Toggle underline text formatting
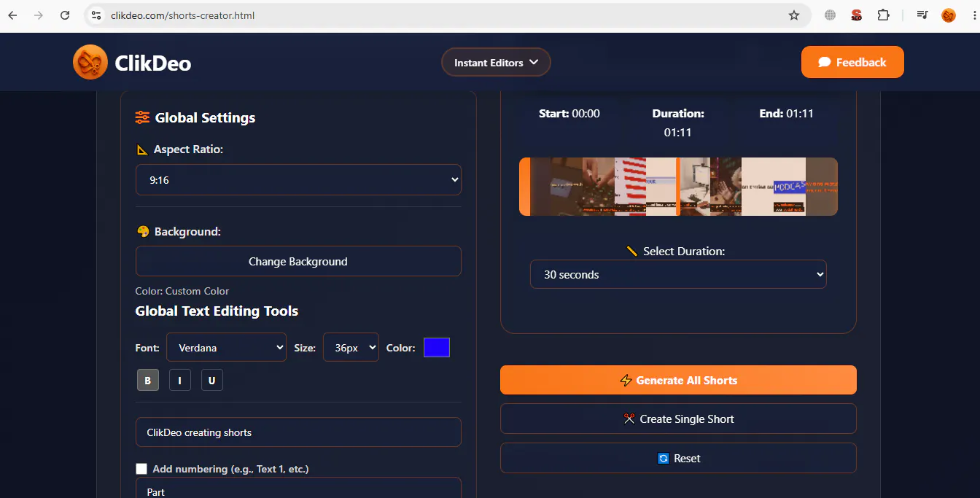980x498 pixels. 212,380
